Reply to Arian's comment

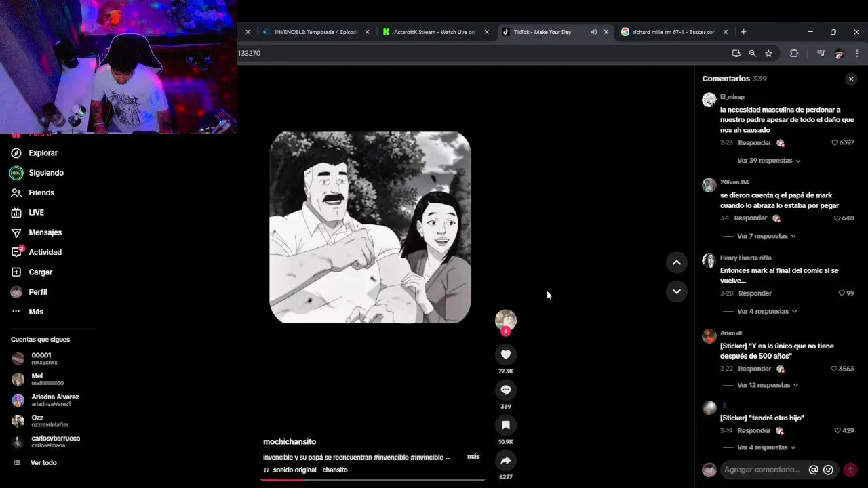[x=755, y=369]
